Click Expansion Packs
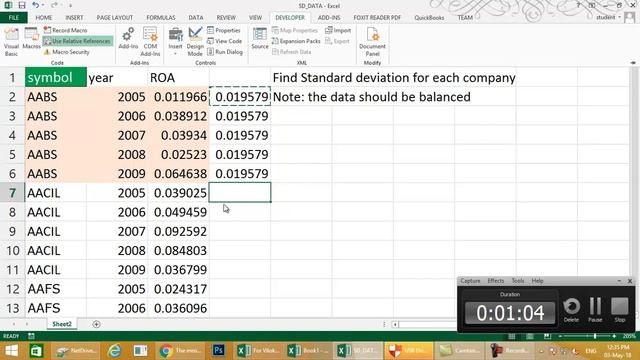The image size is (640, 360). tap(296, 41)
